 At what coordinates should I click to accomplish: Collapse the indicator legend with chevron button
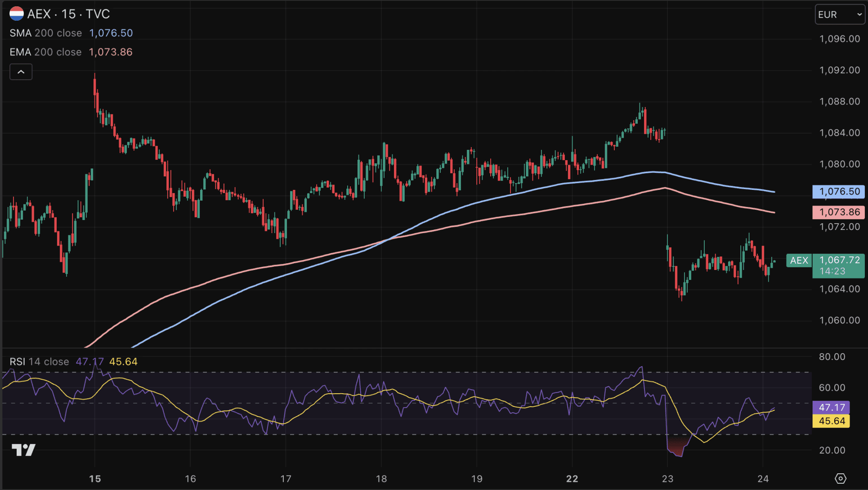click(x=21, y=72)
